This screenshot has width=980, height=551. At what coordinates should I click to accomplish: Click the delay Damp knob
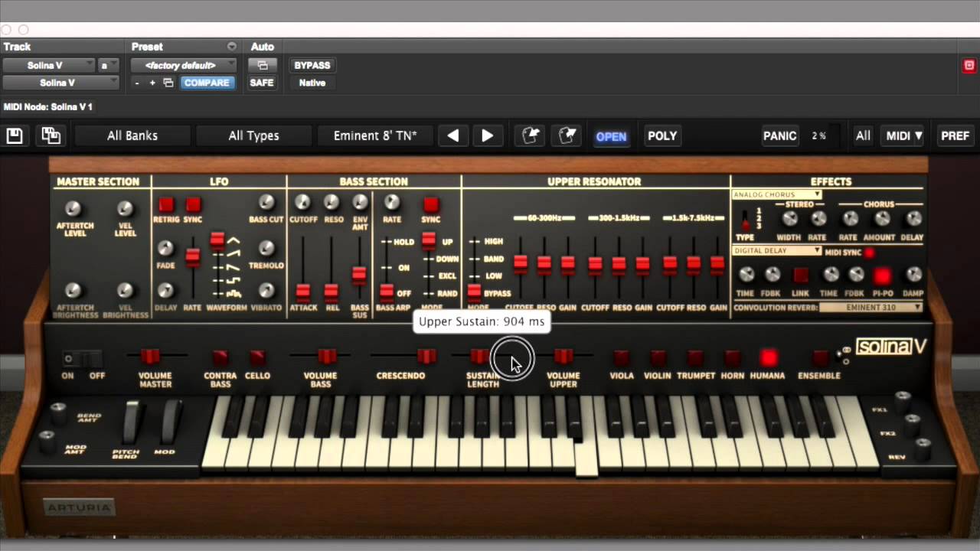click(913, 275)
